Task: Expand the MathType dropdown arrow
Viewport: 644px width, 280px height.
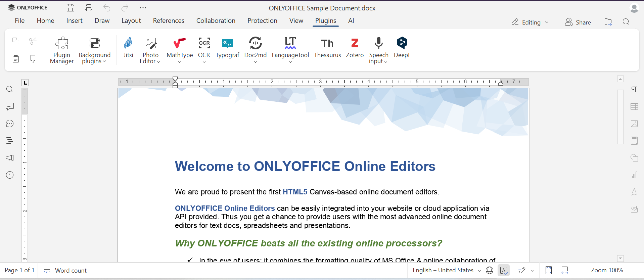Action: (x=180, y=62)
